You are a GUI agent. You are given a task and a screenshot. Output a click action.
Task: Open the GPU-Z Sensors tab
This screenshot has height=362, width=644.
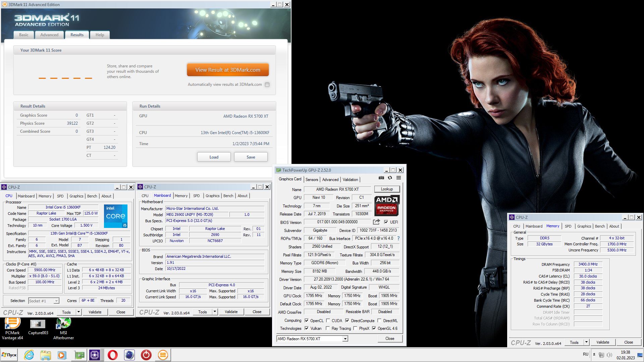tap(312, 180)
